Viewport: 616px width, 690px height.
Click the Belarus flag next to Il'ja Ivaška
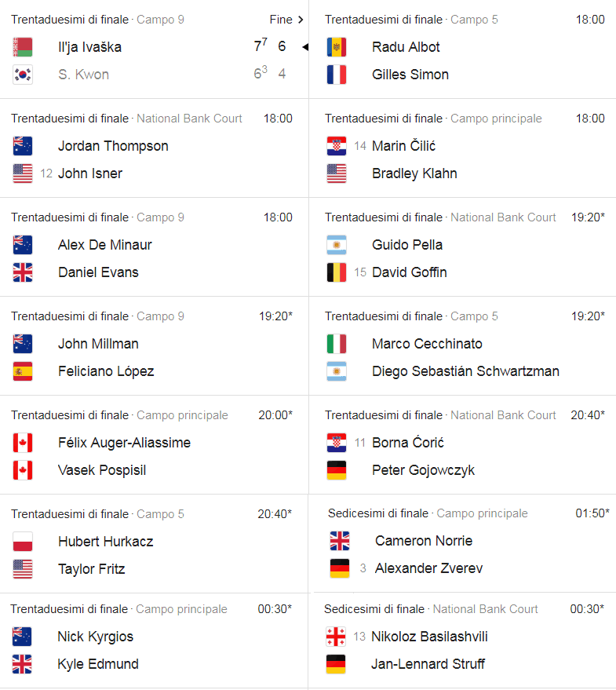click(23, 47)
